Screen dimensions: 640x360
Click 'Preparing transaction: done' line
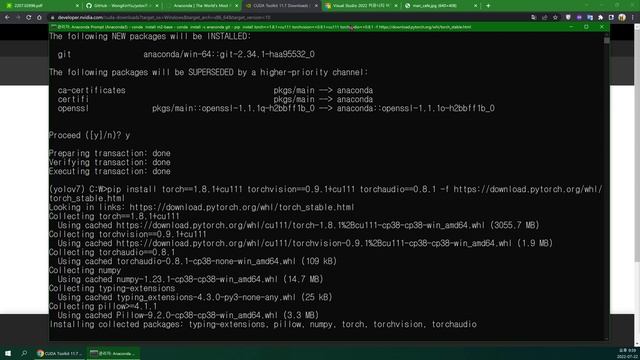click(x=110, y=153)
